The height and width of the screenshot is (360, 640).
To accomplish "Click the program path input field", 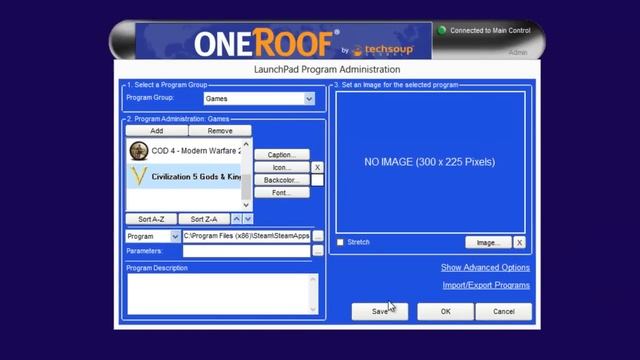I will (247, 236).
